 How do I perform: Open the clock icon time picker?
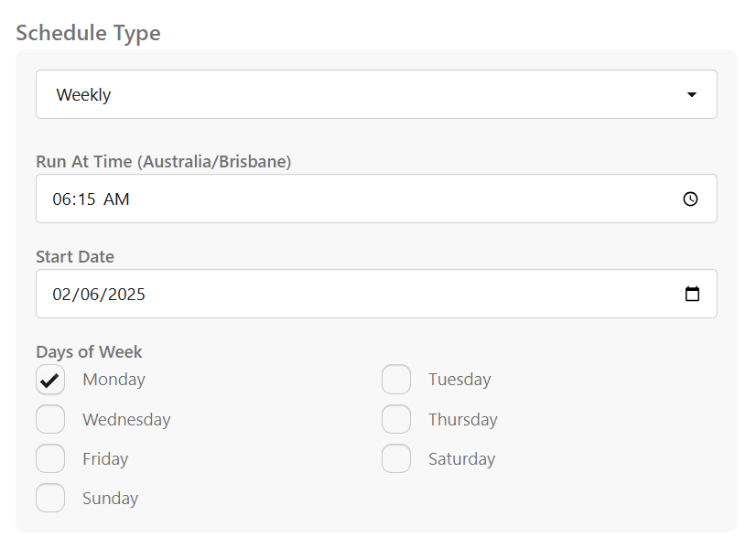691,199
